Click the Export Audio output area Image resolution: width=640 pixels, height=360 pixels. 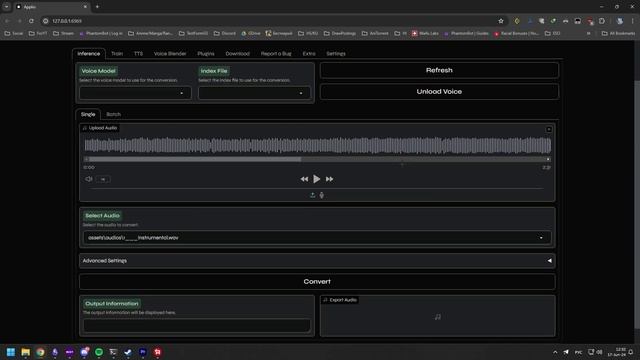(x=438, y=316)
